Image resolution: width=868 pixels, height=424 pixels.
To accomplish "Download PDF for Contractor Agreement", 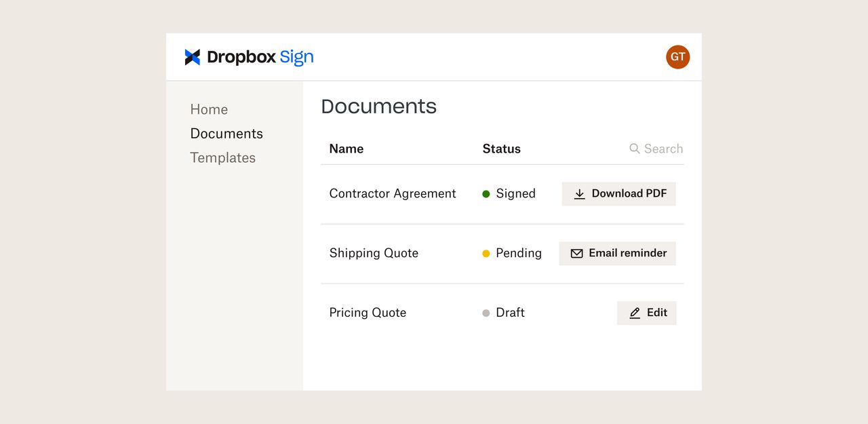I will [618, 193].
